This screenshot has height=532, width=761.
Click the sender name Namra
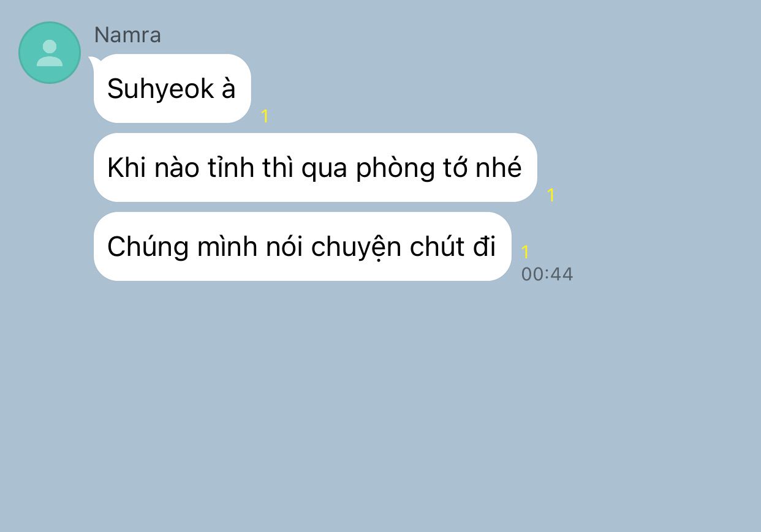pos(127,35)
